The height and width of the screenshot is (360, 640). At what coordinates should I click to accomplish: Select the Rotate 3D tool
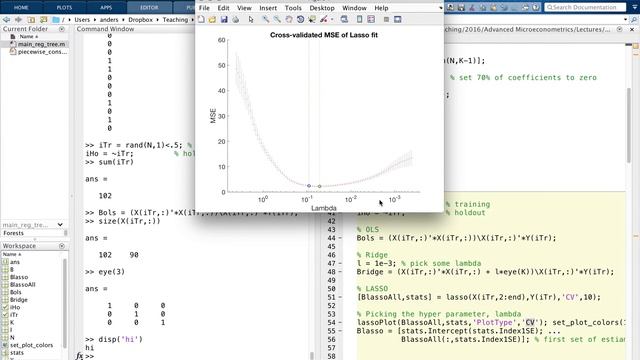click(x=300, y=19)
